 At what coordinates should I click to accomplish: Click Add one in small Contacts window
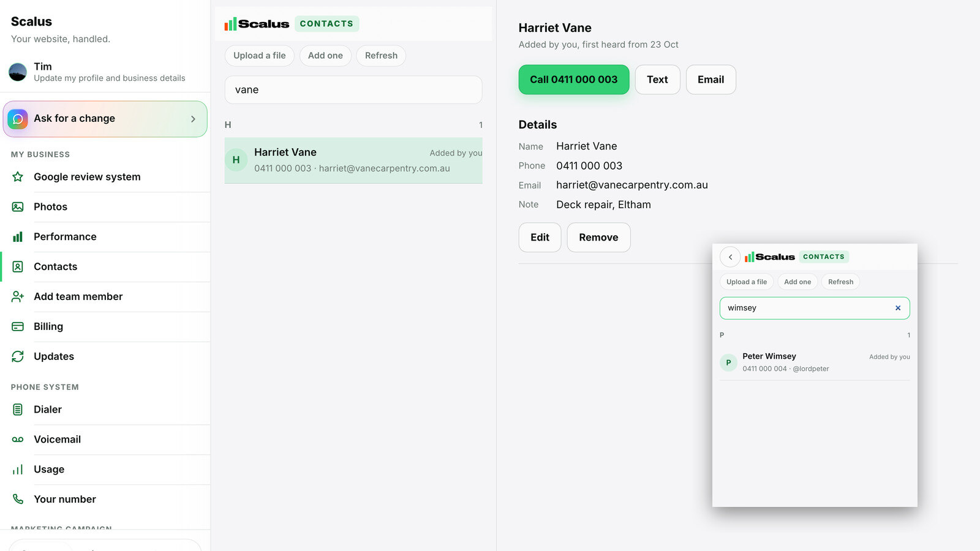point(797,282)
